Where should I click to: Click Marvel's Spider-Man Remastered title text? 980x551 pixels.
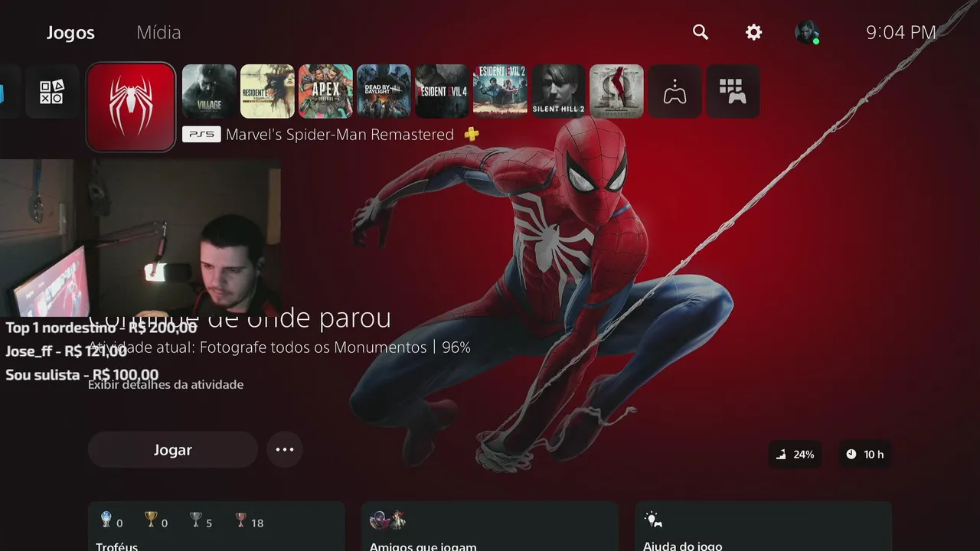point(340,135)
